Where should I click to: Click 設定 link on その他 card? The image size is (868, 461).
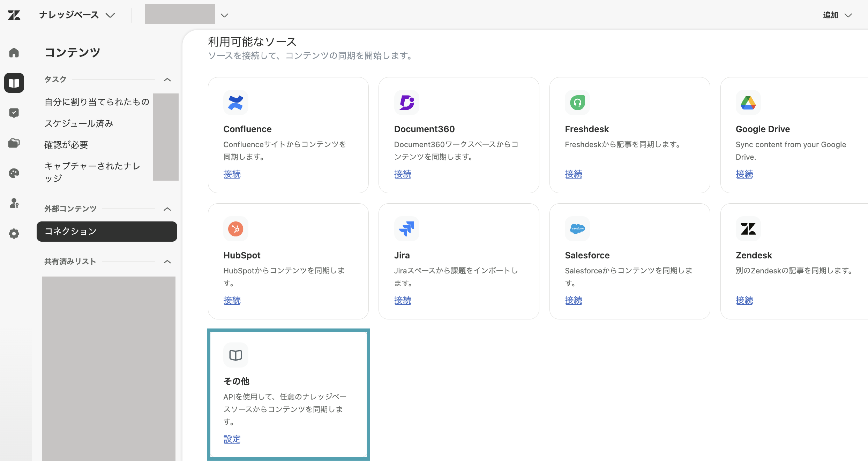click(x=232, y=439)
